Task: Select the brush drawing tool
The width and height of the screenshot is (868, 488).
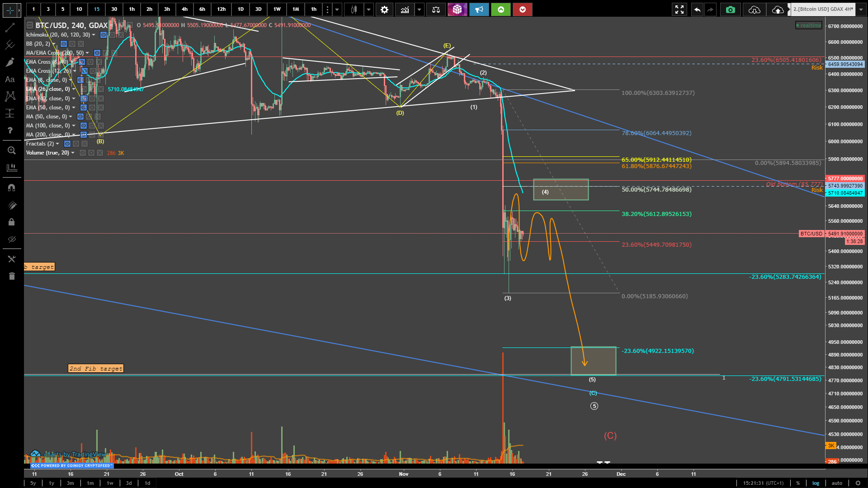Action: pyautogui.click(x=10, y=62)
